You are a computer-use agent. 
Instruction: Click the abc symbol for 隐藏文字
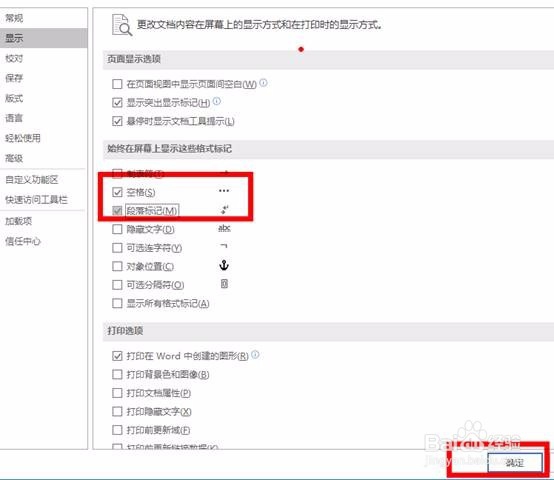224,228
